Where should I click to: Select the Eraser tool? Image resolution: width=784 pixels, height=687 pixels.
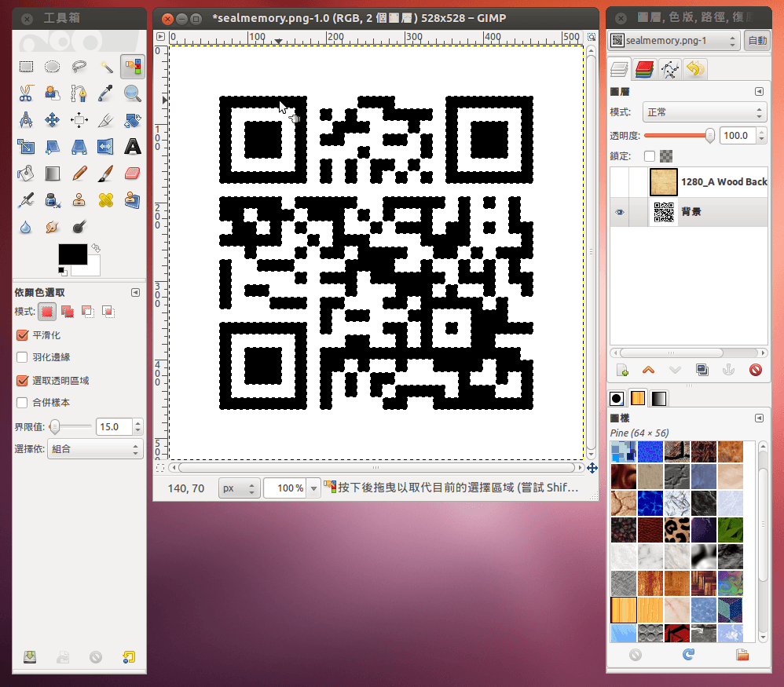tap(133, 173)
